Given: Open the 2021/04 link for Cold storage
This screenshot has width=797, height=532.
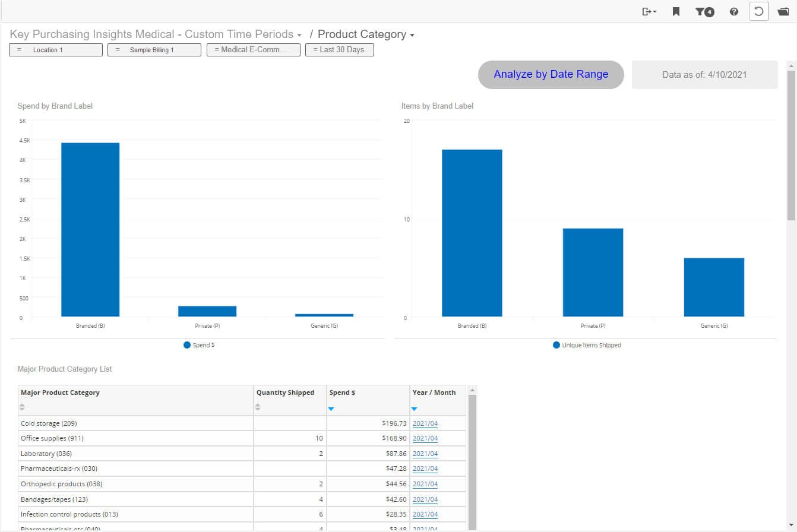Looking at the screenshot, I should coord(425,423).
